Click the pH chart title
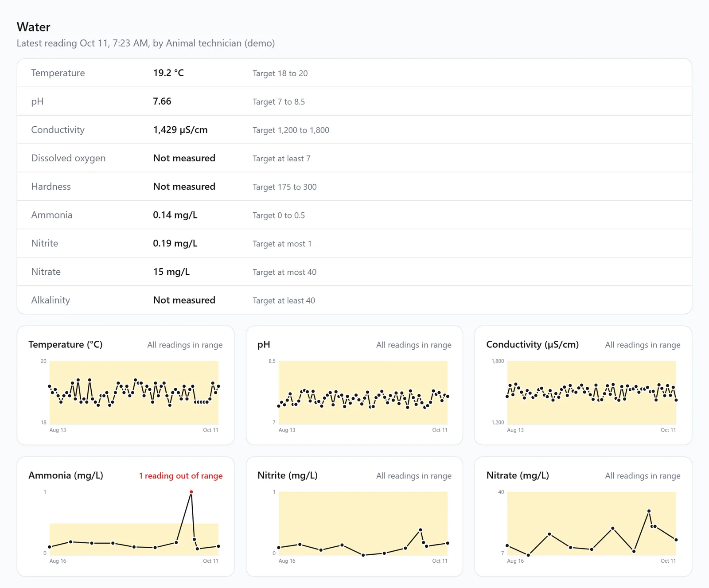Viewport: 709px width, 588px height. point(264,344)
